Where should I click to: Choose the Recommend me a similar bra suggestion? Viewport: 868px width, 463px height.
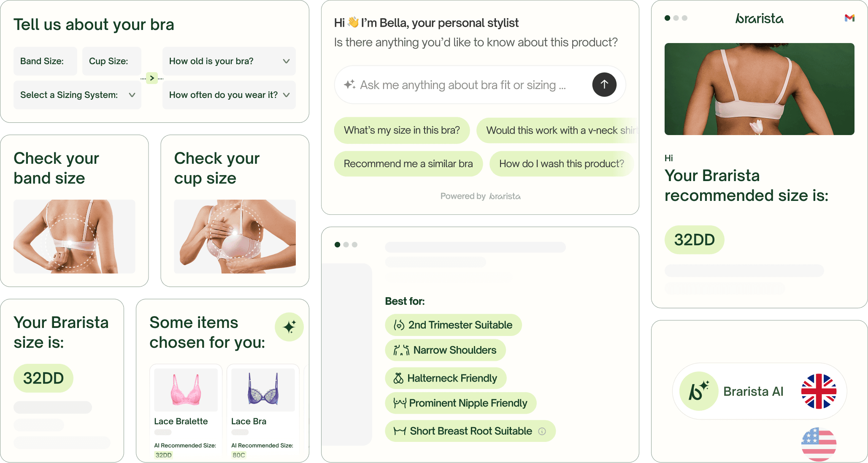[x=408, y=164]
